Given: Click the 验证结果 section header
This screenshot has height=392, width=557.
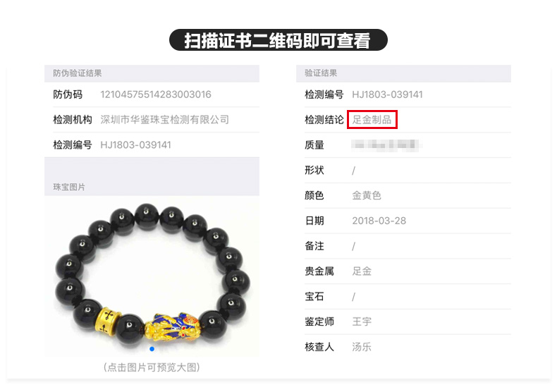Looking at the screenshot, I should click(321, 73).
